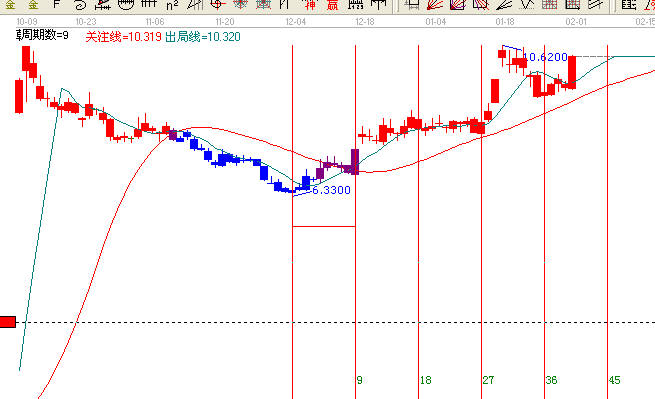
Task: Click the red 关注线=10.319 indicator text
Action: click(x=124, y=37)
